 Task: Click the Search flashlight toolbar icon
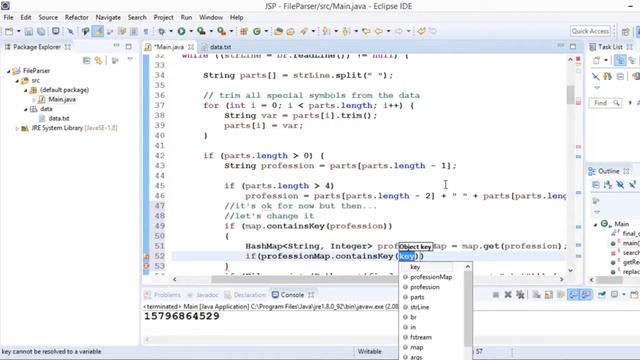coord(304,31)
